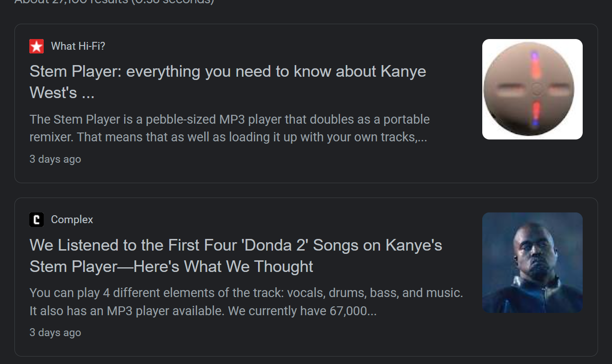The image size is (612, 364).
Task: Click the center button on the Stem Player image
Action: pyautogui.click(x=536, y=89)
